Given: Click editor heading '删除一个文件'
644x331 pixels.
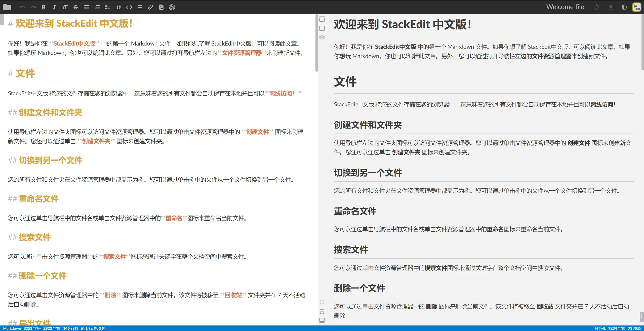Looking at the screenshot, I should [43, 276].
